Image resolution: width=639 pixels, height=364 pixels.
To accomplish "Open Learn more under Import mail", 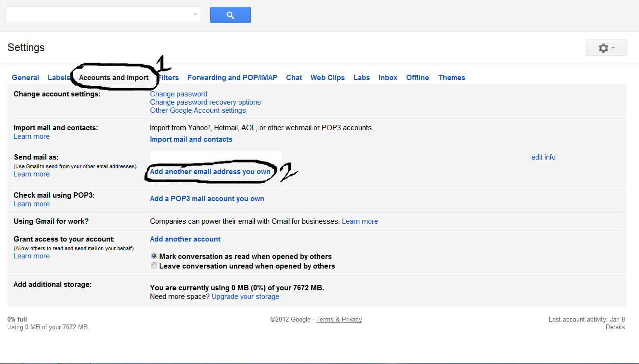I will click(31, 136).
